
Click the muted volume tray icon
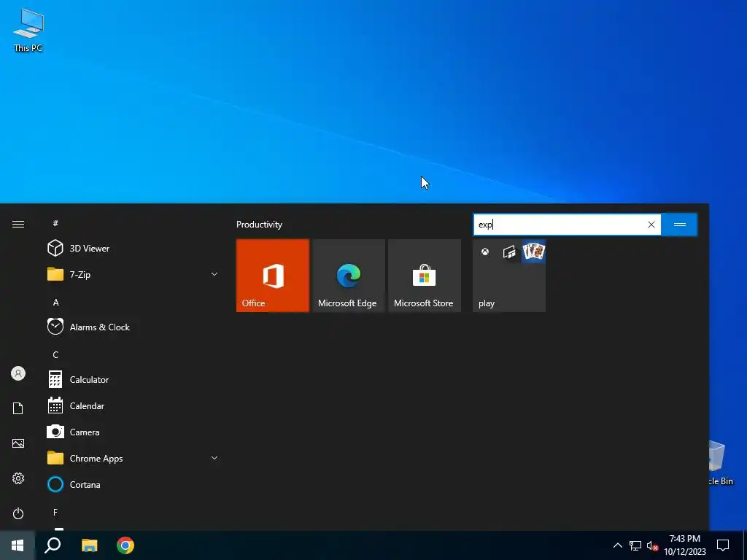click(652, 545)
